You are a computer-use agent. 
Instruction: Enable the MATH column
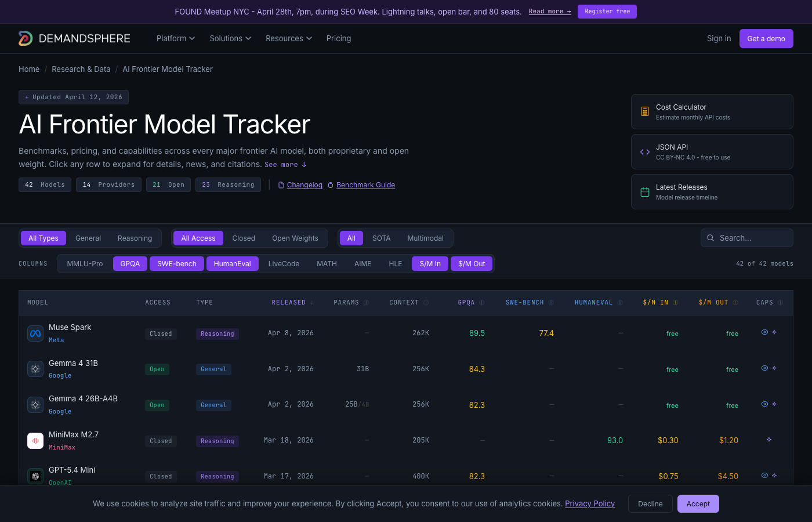coord(327,263)
